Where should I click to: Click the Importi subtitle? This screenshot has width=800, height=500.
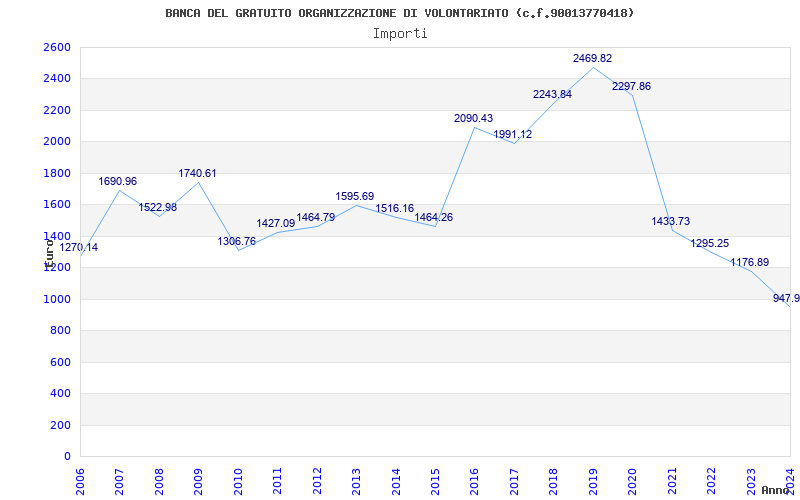400,34
